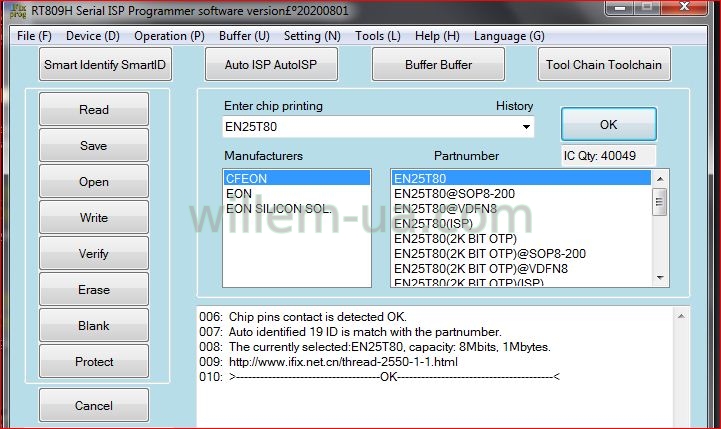Click log panel scroll up arrow

point(681,316)
